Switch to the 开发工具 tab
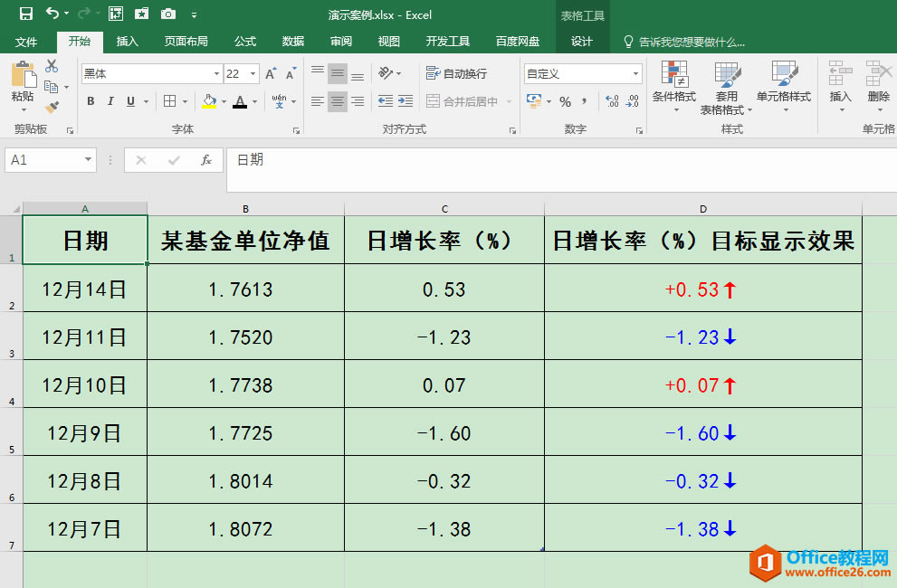This screenshot has width=897, height=588. [447, 42]
